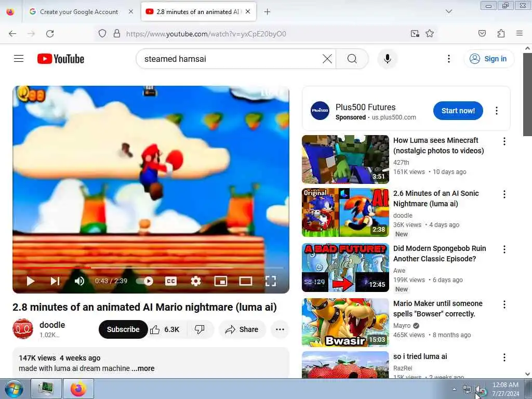Open Firefox application menu
Screen dimensions: 532x399
[x=519, y=34]
